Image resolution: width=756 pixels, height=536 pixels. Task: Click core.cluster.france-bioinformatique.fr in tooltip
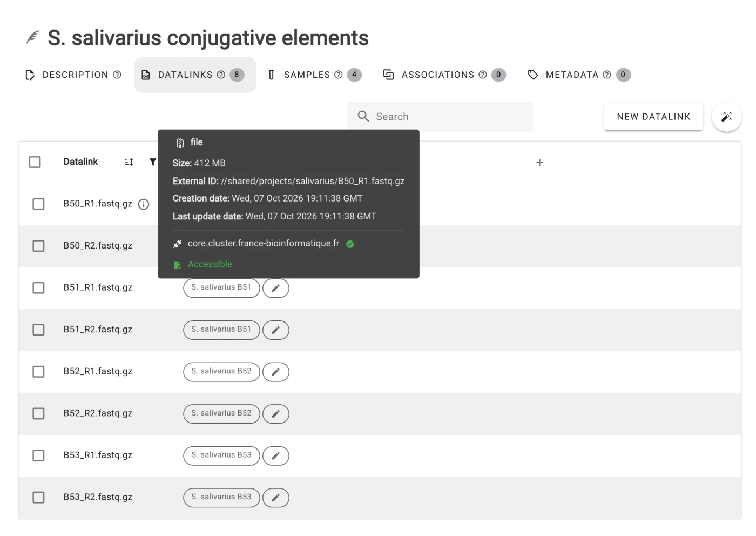pyautogui.click(x=264, y=244)
